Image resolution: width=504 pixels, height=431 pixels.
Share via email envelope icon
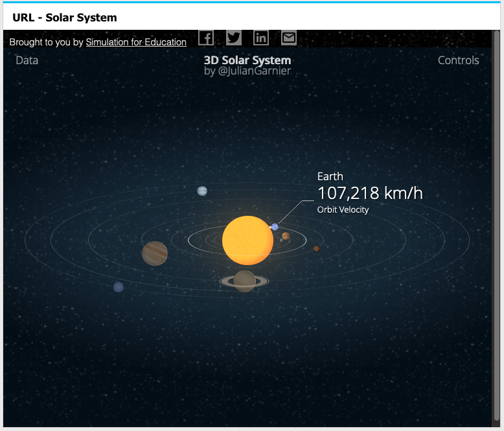click(289, 38)
